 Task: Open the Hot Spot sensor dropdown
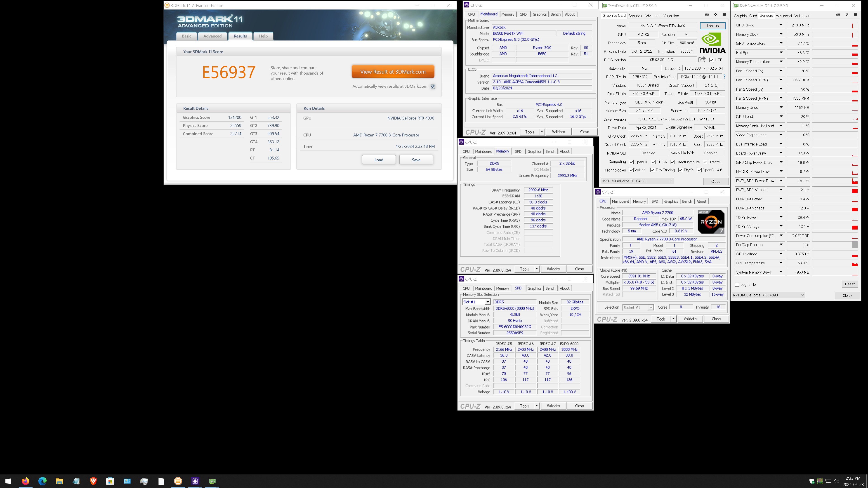click(781, 53)
